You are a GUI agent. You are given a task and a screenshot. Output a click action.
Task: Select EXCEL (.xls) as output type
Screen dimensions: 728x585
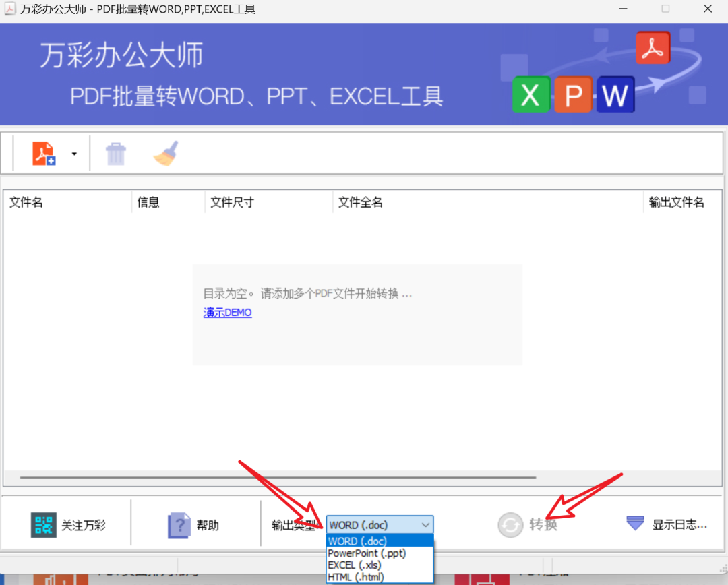point(353,565)
